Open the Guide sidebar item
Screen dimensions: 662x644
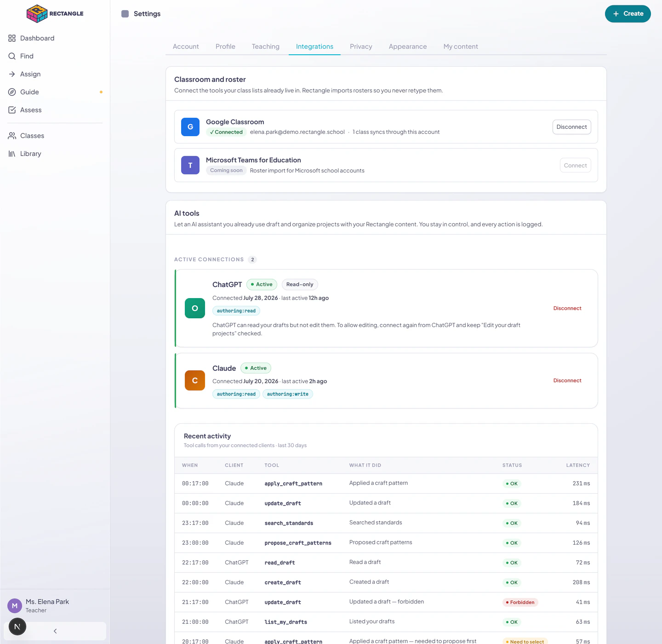click(x=55, y=92)
